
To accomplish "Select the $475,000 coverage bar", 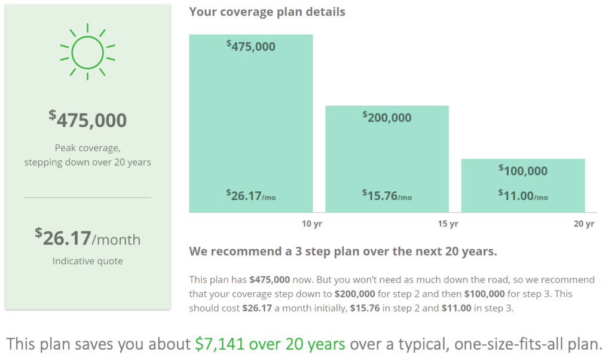I will (251, 123).
